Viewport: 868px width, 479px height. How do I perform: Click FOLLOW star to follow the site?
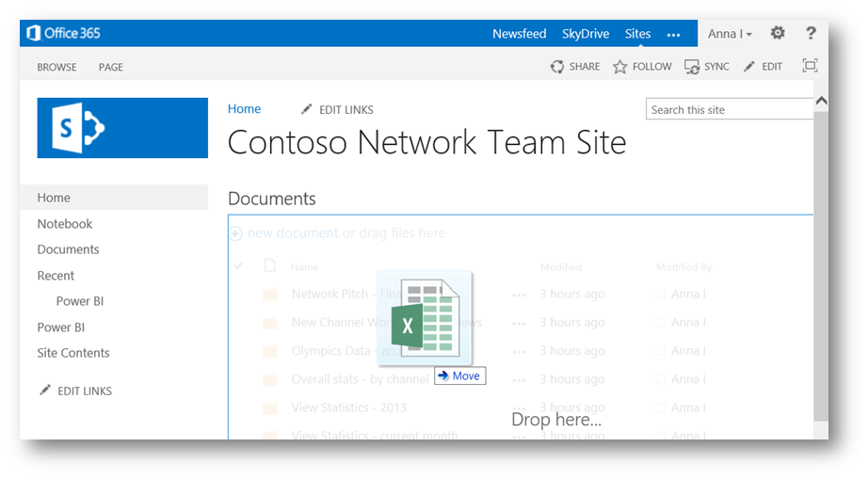(642, 67)
